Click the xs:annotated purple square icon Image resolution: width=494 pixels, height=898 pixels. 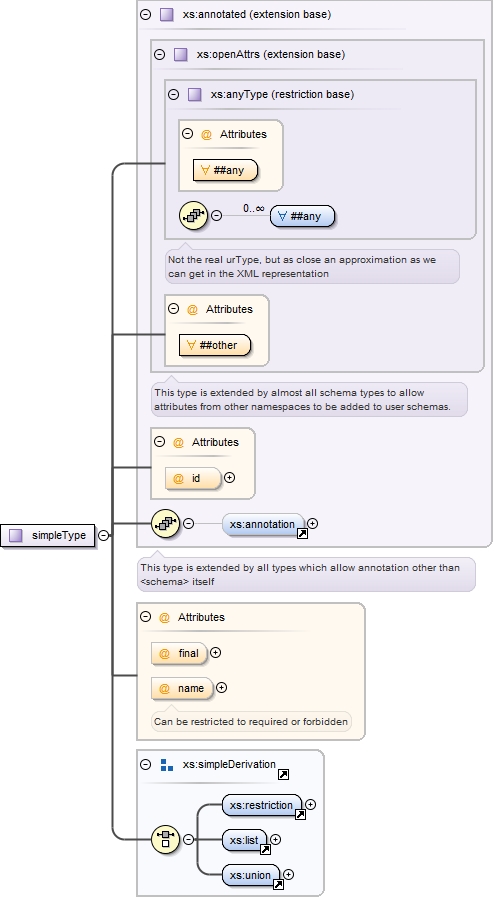click(x=167, y=14)
